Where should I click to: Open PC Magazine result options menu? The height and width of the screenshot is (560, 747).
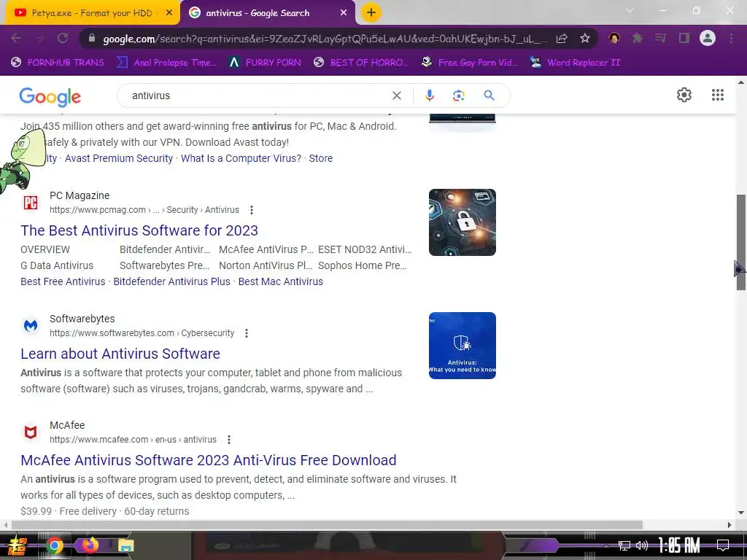(252, 210)
